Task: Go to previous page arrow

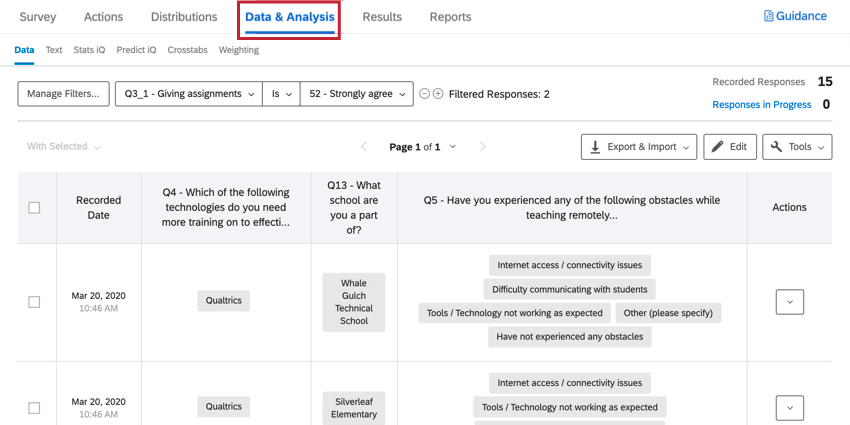Action: 364,147
